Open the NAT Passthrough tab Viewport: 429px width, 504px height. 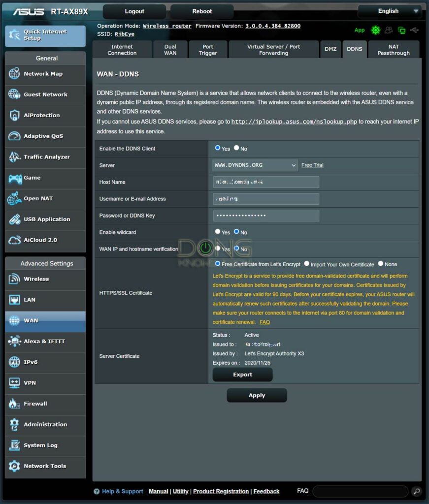click(394, 50)
